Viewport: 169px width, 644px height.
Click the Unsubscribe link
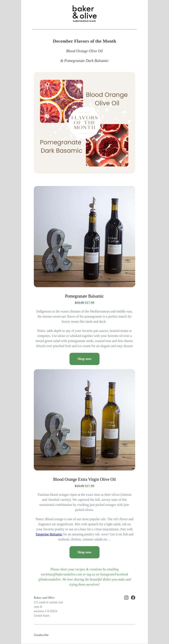[x=41, y=635]
